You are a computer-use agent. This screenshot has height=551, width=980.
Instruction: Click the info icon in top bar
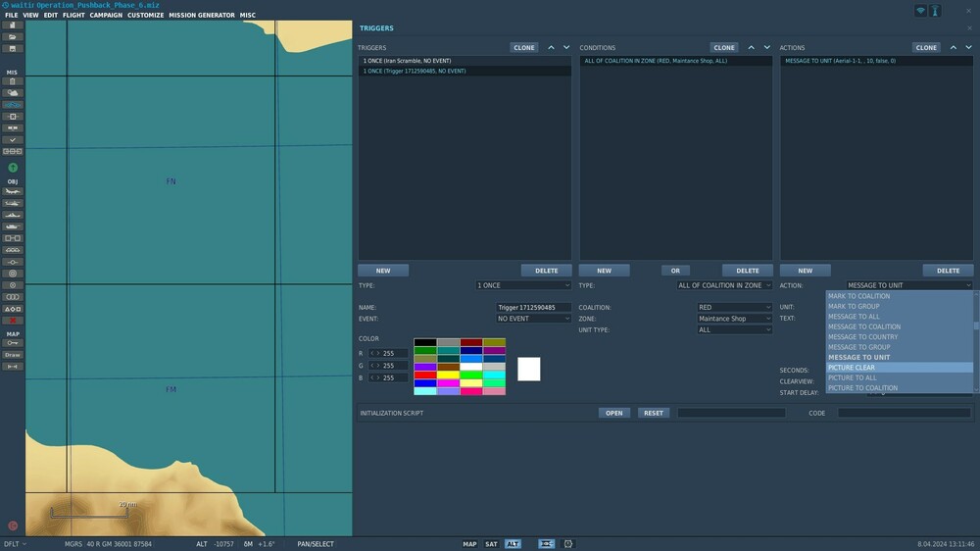935,11
